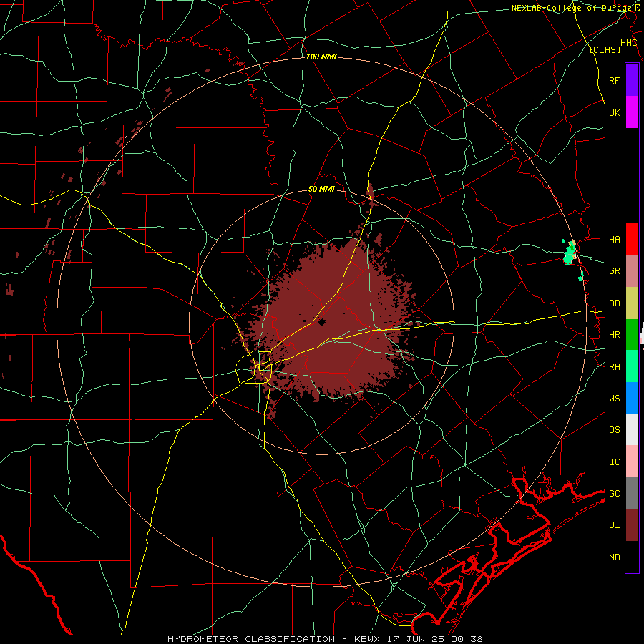The width and height of the screenshot is (644, 644).
Task: Click the RA legend label
Action: pyautogui.click(x=614, y=366)
